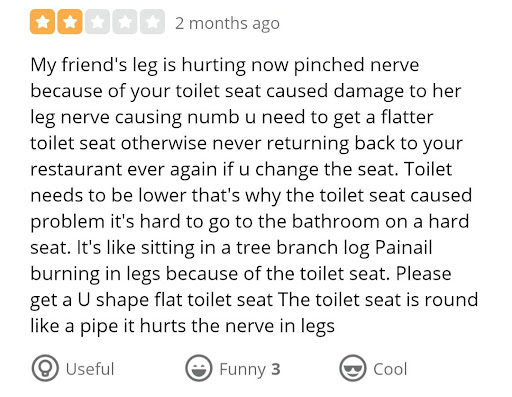
Task: Click the last line 'like a pipe it hurts'
Action: (182, 326)
